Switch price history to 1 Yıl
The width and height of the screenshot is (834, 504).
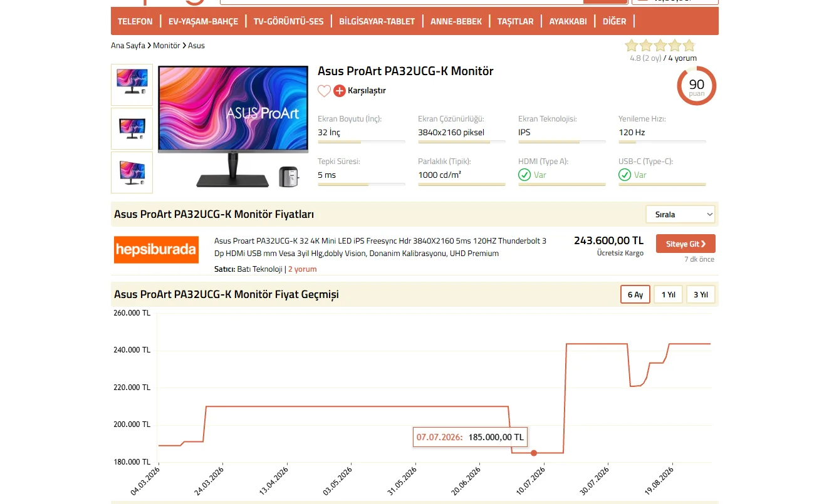tap(668, 294)
